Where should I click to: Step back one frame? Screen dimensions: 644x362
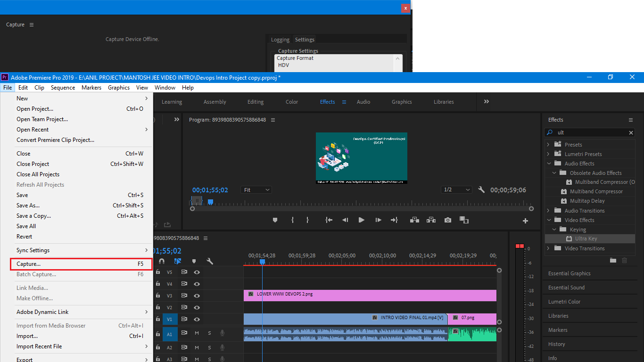(x=345, y=220)
